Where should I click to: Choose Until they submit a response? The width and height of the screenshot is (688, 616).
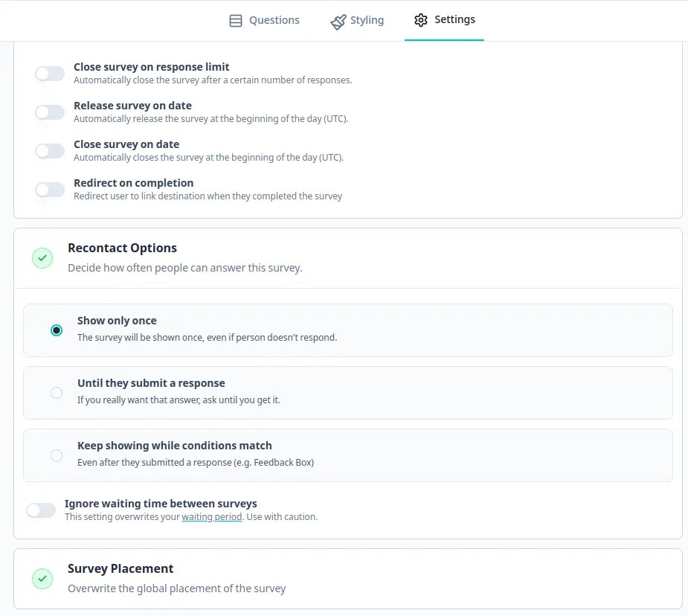57,392
